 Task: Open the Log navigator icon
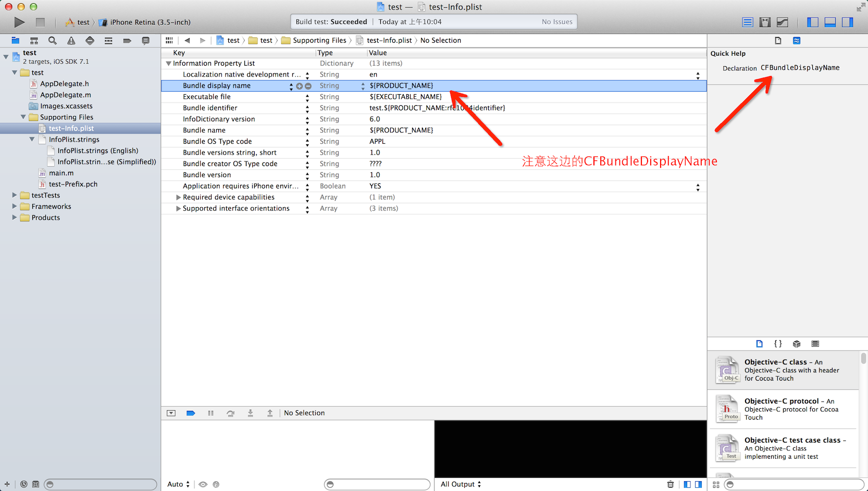[146, 41]
